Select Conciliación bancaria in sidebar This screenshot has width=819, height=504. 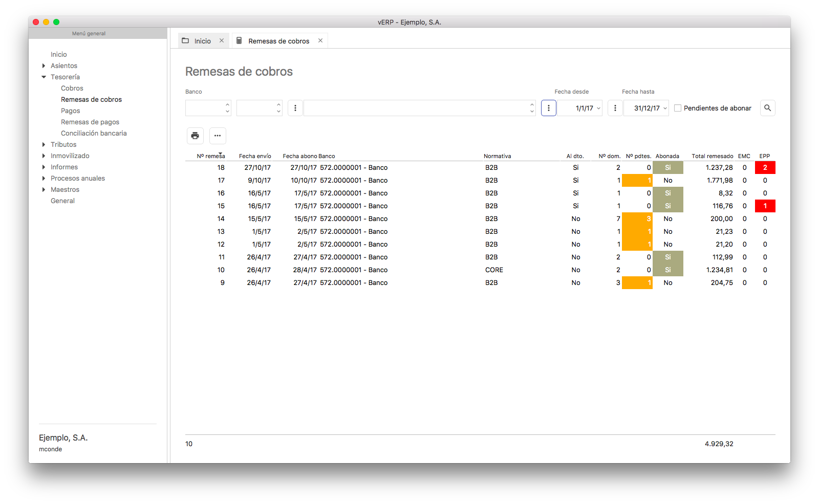point(94,133)
